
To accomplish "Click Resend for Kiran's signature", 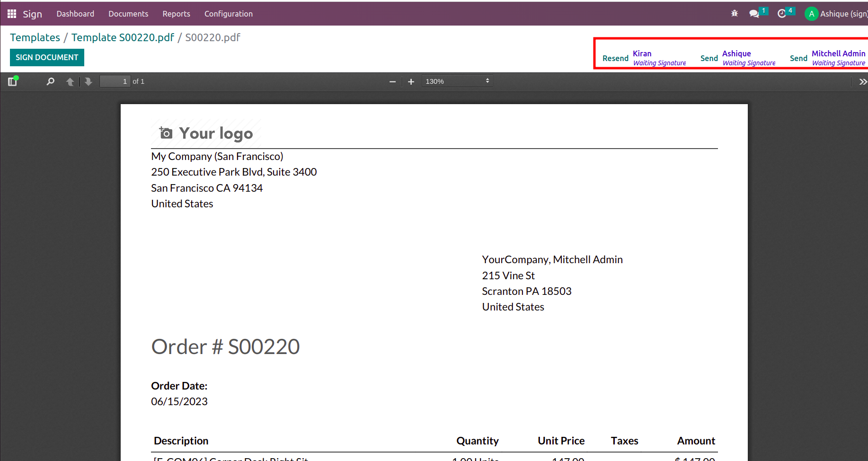I will 615,58.
